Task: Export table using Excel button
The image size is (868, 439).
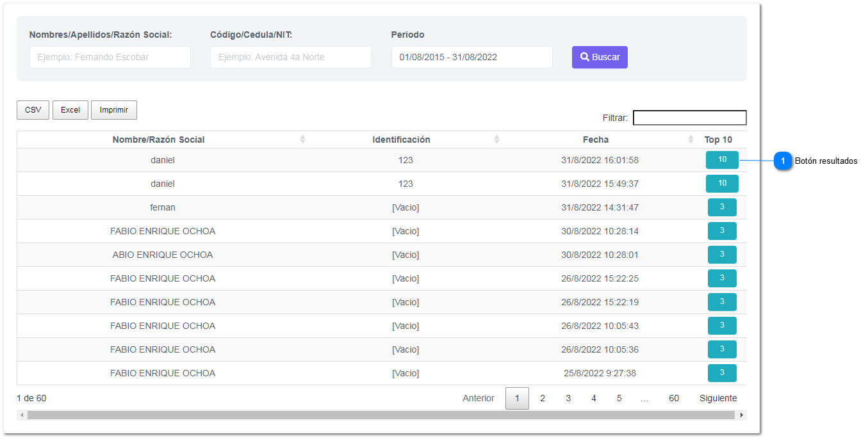Action: [70, 110]
